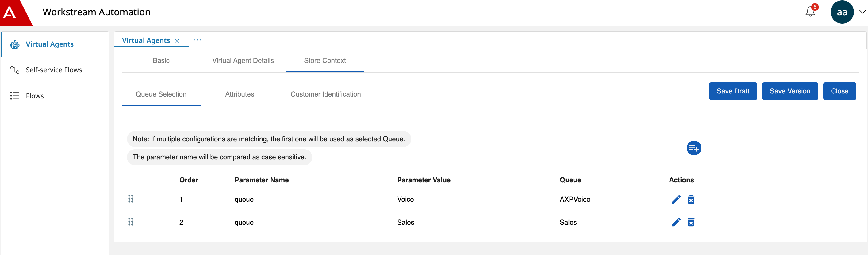Open the aa user avatar
Screen dimensions: 868x255
pos(842,12)
